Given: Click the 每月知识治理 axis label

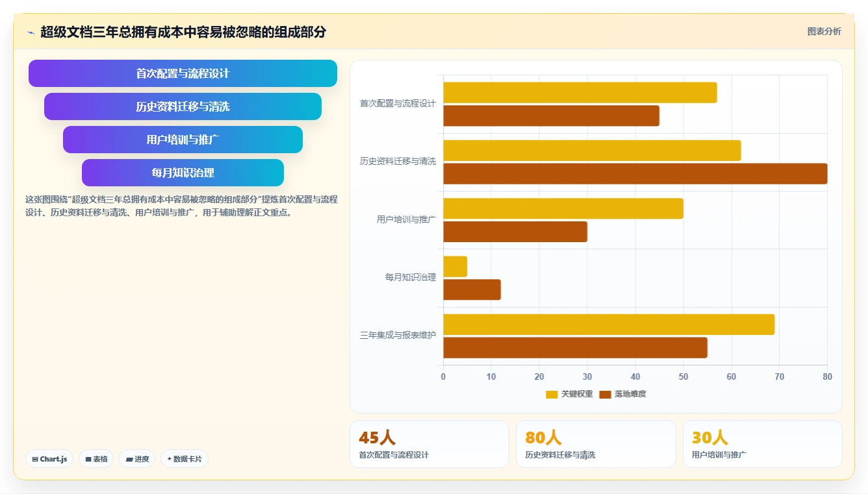Looking at the screenshot, I should [411, 277].
